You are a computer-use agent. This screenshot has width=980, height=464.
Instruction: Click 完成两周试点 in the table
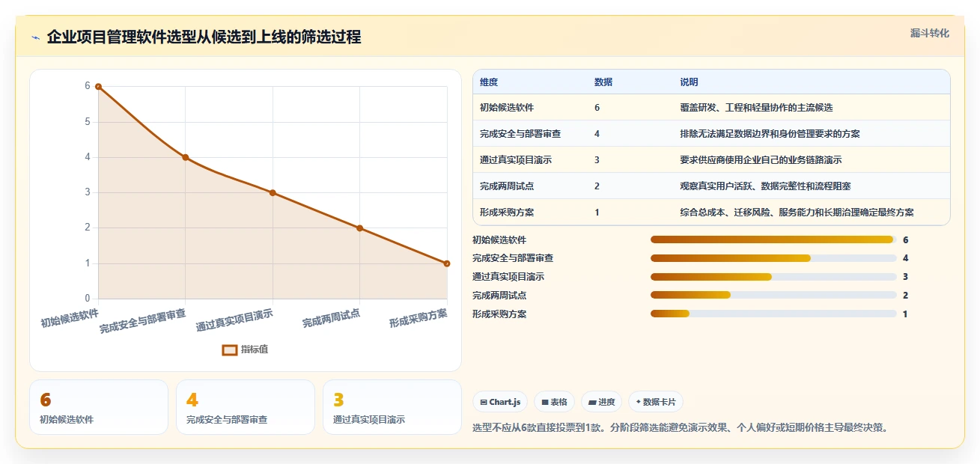coord(507,186)
